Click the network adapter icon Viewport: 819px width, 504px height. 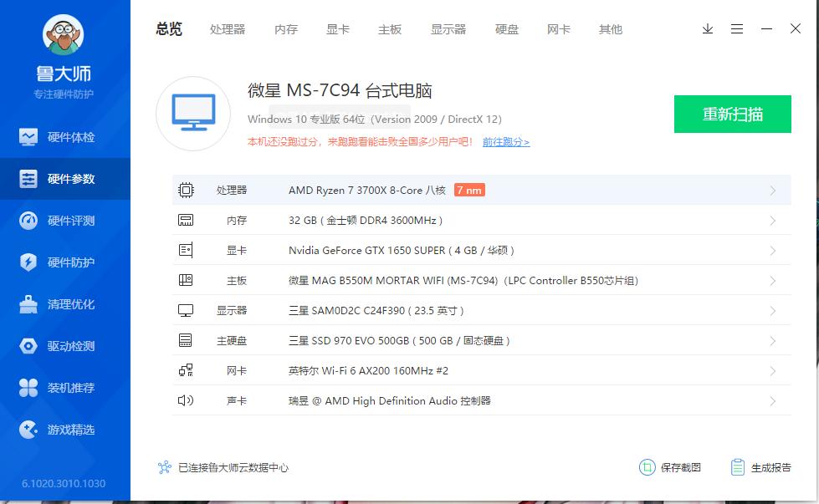tap(186, 370)
